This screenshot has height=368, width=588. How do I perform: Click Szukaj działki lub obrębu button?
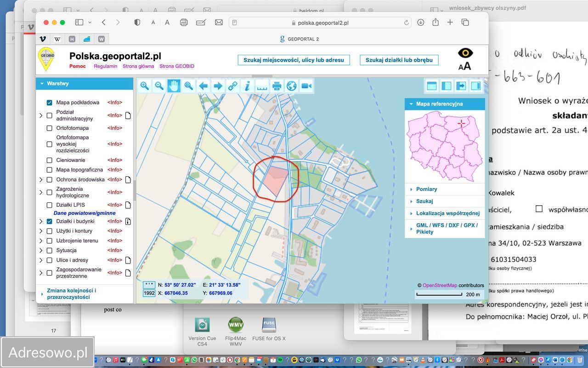click(x=399, y=60)
